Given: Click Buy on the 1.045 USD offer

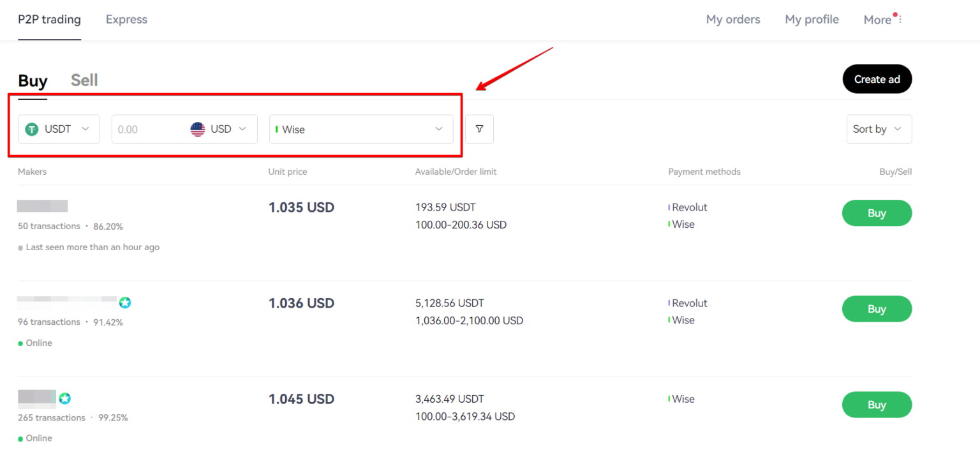Looking at the screenshot, I should (877, 404).
